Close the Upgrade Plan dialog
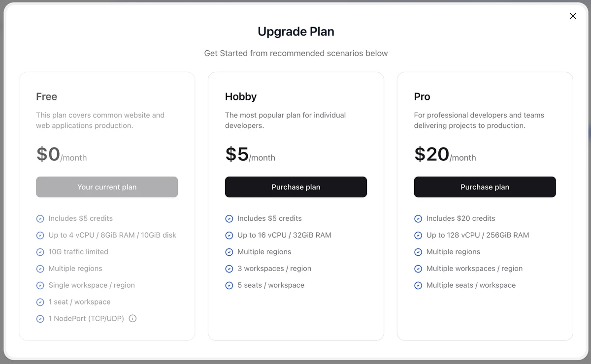 coord(573,16)
